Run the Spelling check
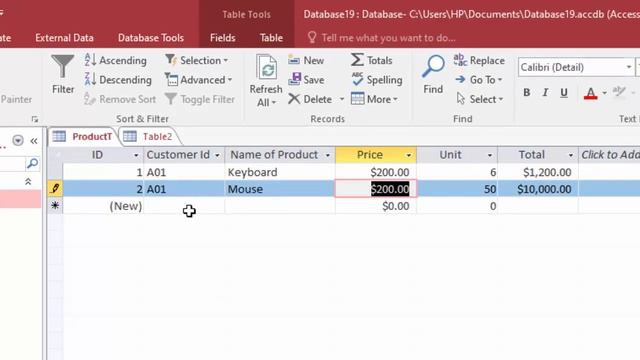This screenshot has width=640, height=360. point(377,80)
